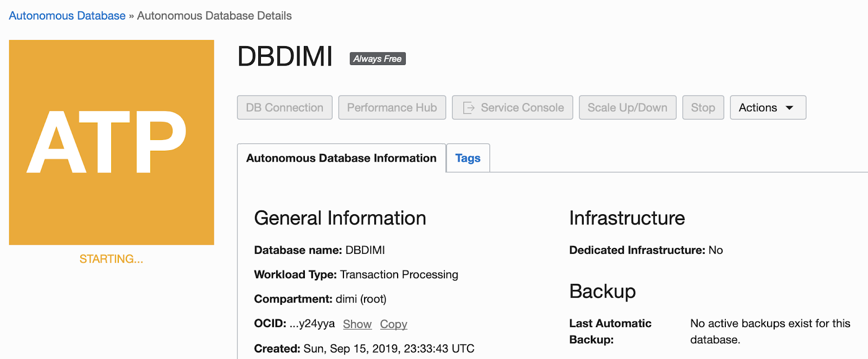The height and width of the screenshot is (359, 868).
Task: Click the Backup section heading
Action: click(x=602, y=291)
